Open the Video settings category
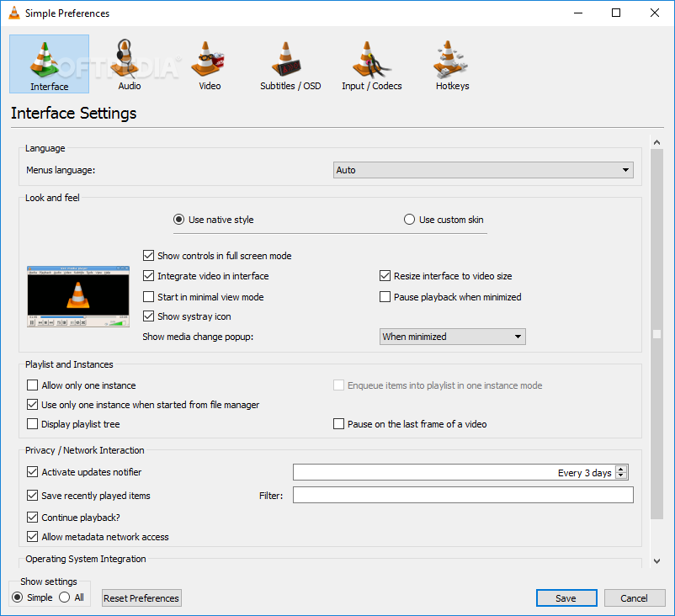Image resolution: width=675 pixels, height=616 pixels. pos(210,65)
